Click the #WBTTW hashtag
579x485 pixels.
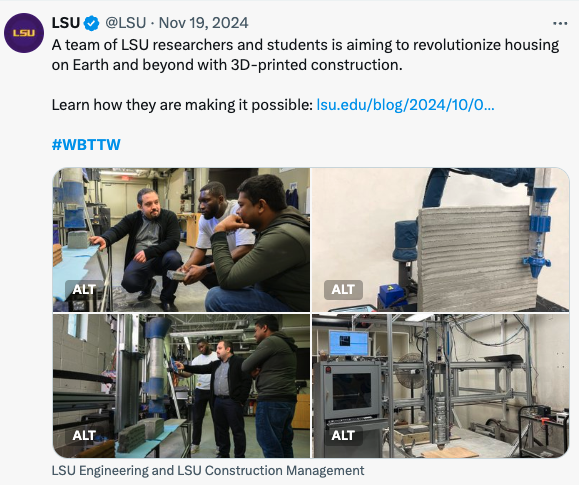(x=86, y=144)
